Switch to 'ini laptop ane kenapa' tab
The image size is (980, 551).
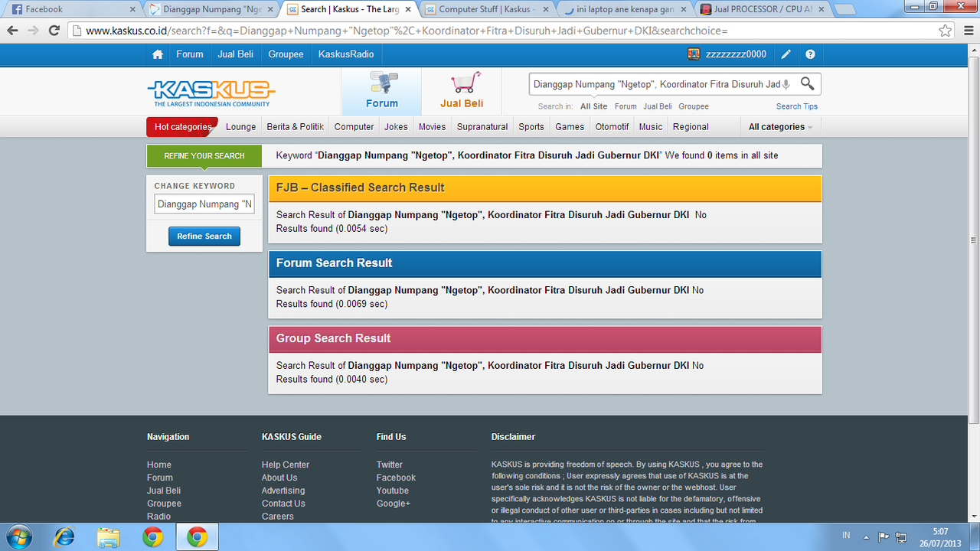pyautogui.click(x=625, y=10)
